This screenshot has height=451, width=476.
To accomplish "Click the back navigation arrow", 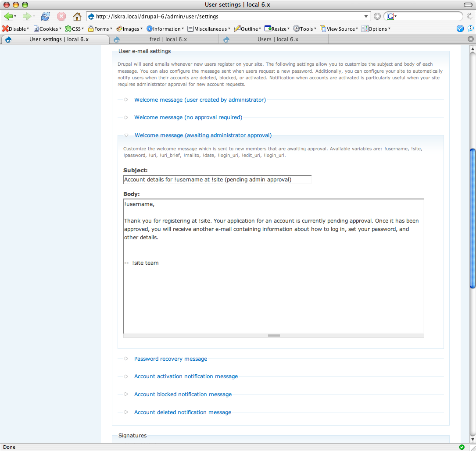I will (9, 16).
